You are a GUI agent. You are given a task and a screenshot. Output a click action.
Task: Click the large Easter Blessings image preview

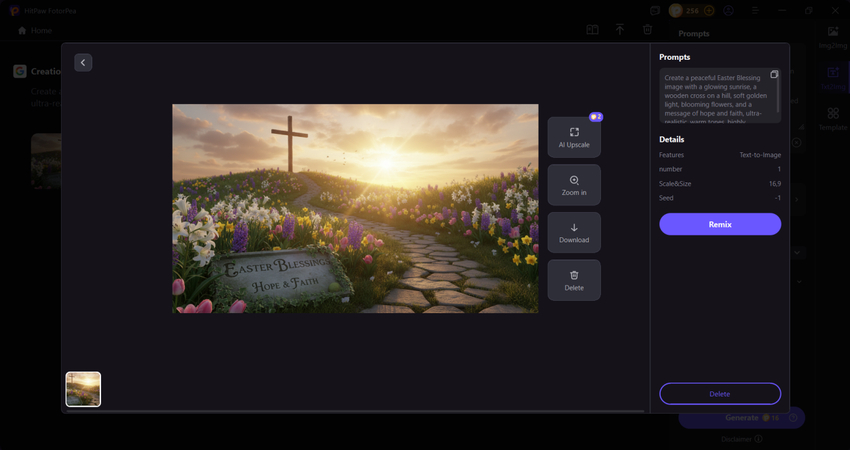coord(355,208)
